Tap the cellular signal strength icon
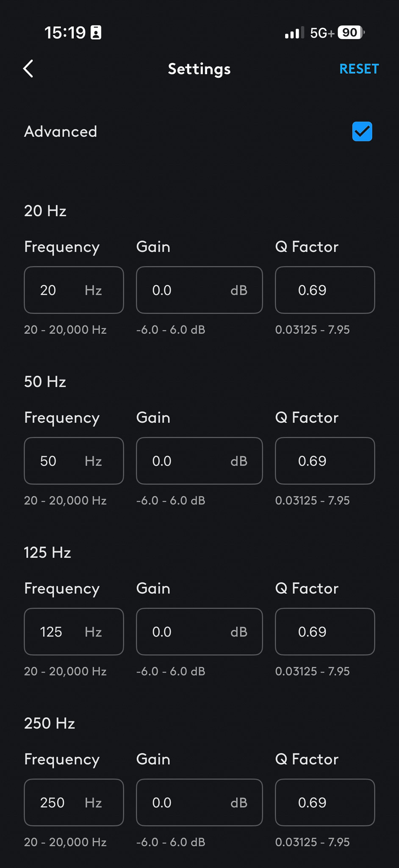This screenshot has width=399, height=868. click(294, 33)
